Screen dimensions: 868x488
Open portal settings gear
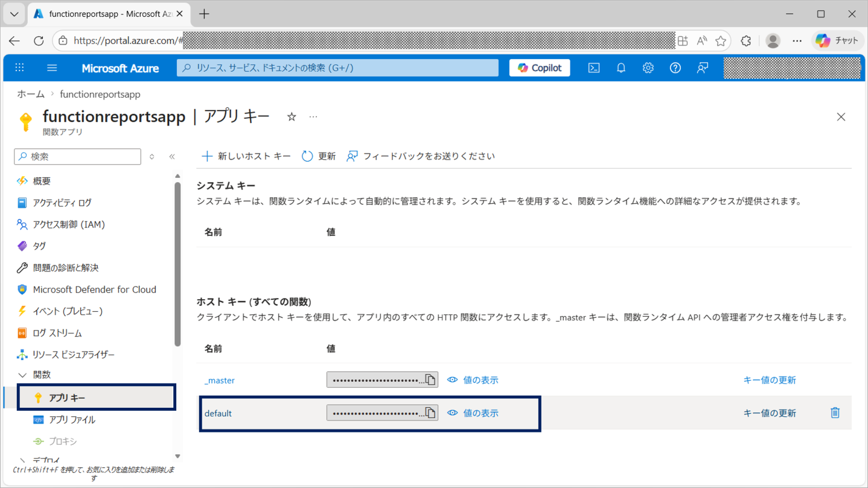tap(648, 68)
